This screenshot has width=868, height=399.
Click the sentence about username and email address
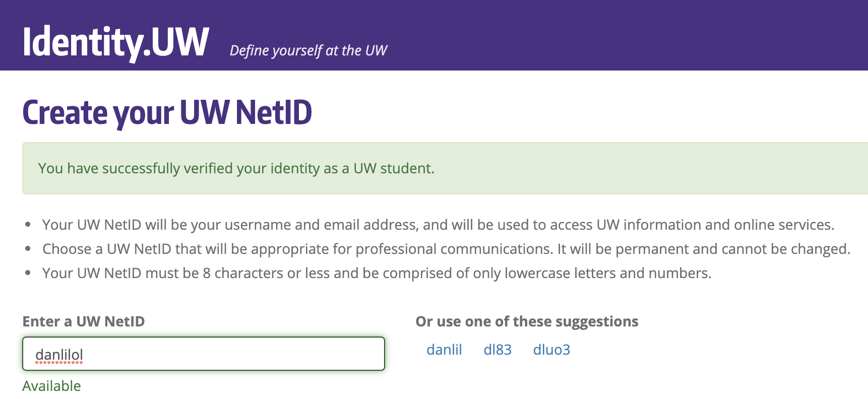click(438, 225)
